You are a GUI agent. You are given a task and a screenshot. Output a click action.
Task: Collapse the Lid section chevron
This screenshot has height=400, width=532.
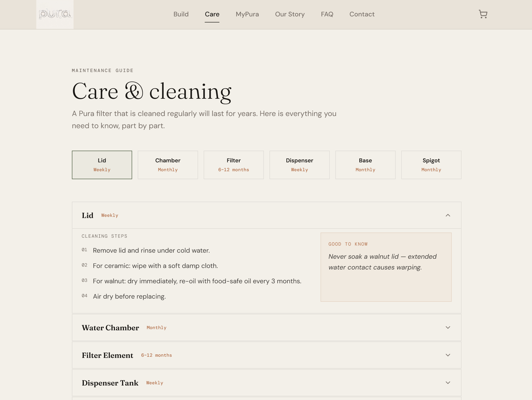click(x=447, y=215)
